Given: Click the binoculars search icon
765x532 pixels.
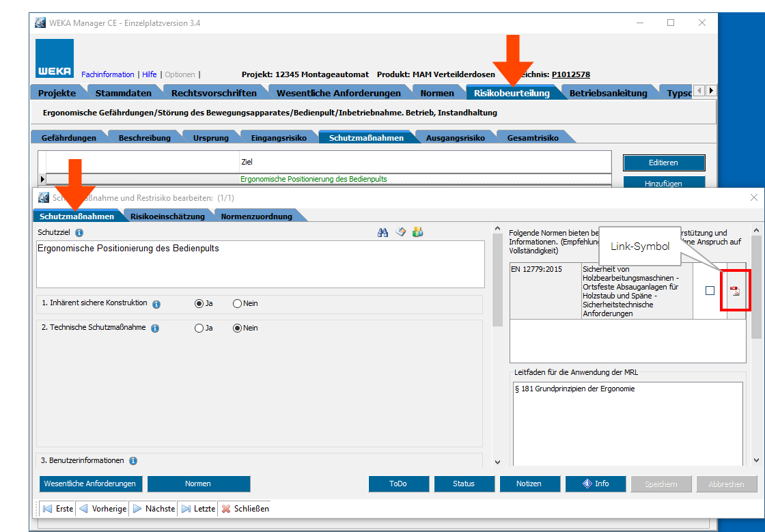Looking at the screenshot, I should [x=382, y=232].
